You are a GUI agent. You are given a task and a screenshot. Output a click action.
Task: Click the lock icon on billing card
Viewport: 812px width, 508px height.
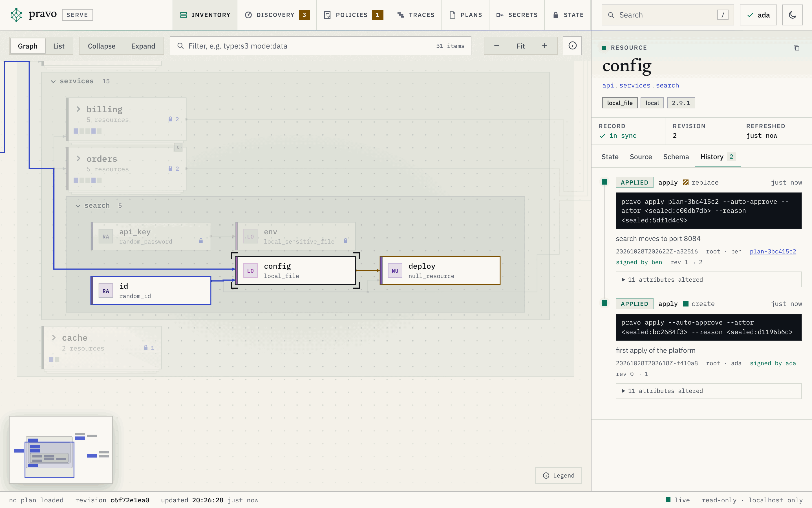170,119
